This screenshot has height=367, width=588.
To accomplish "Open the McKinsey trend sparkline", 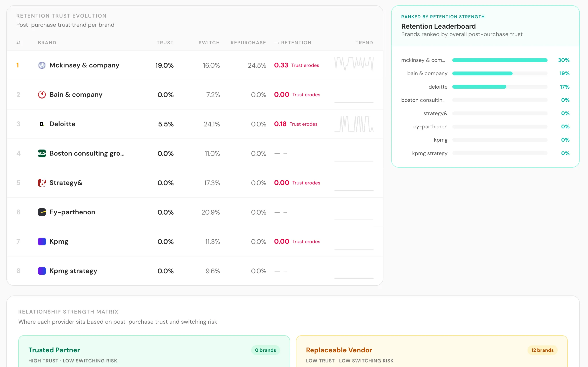I will (354, 64).
